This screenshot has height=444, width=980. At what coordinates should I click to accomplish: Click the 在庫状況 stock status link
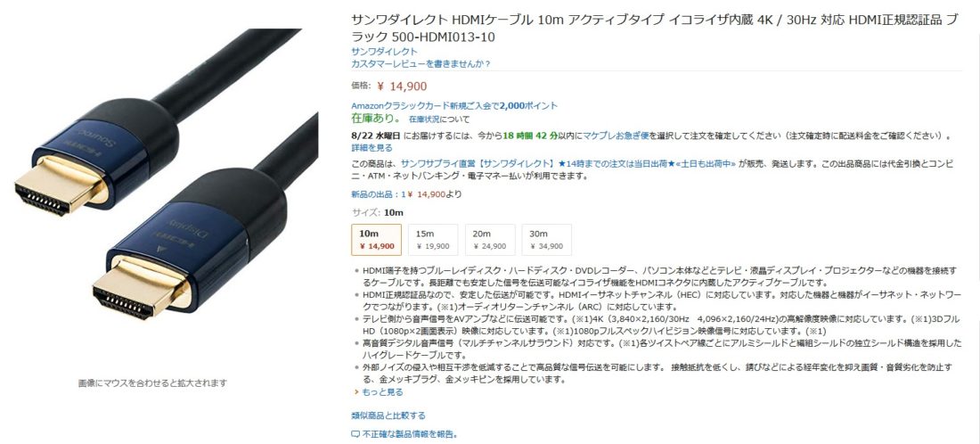click(424, 119)
